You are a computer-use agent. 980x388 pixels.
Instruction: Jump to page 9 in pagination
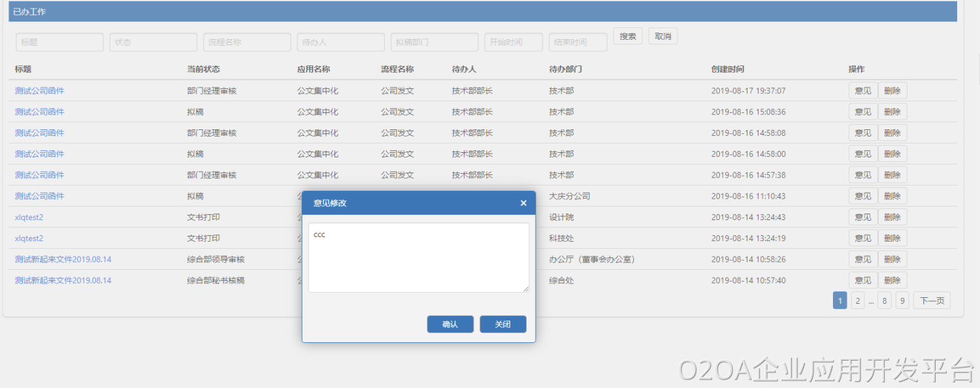click(902, 300)
